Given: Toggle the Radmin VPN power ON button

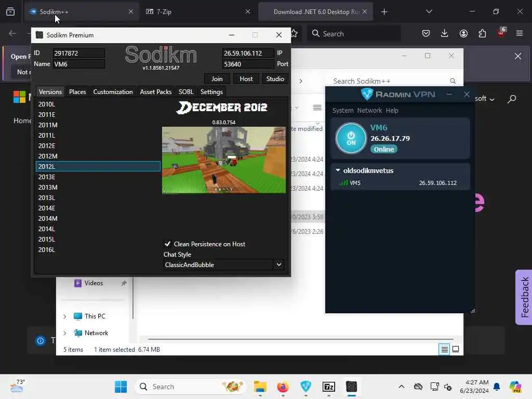Looking at the screenshot, I should pos(351,138).
